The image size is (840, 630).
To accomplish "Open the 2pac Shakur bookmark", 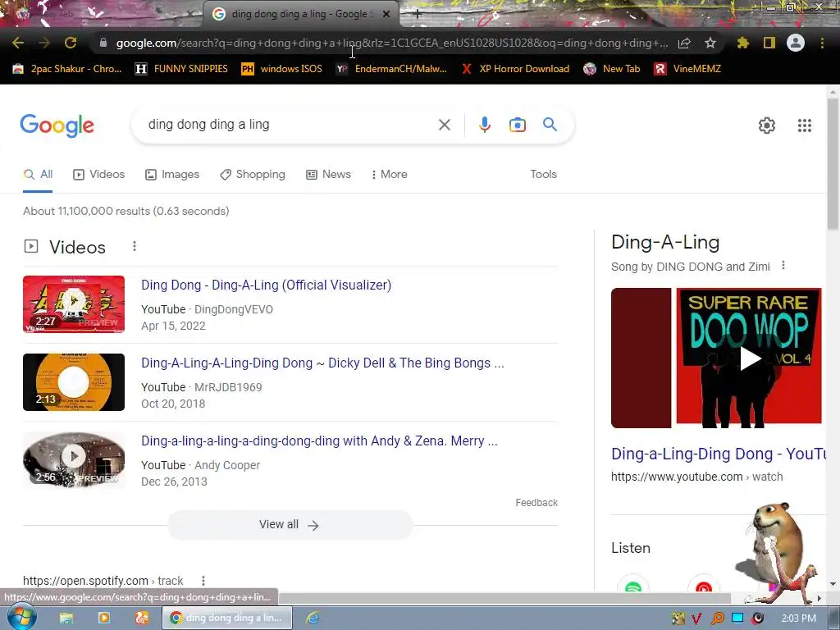I will pos(67,69).
